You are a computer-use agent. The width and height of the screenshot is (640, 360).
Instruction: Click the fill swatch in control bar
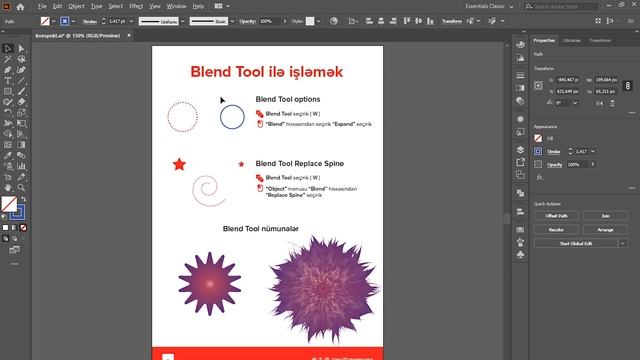tap(45, 21)
